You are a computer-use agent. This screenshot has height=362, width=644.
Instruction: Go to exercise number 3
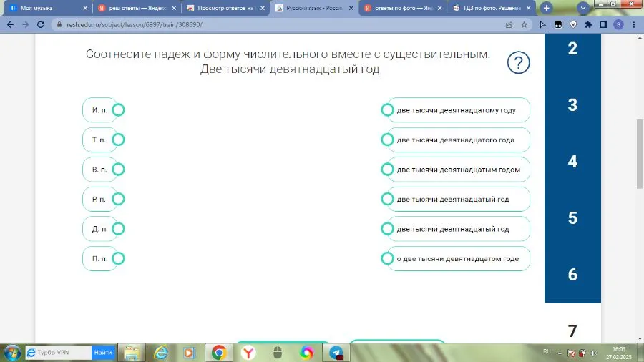[x=572, y=105]
